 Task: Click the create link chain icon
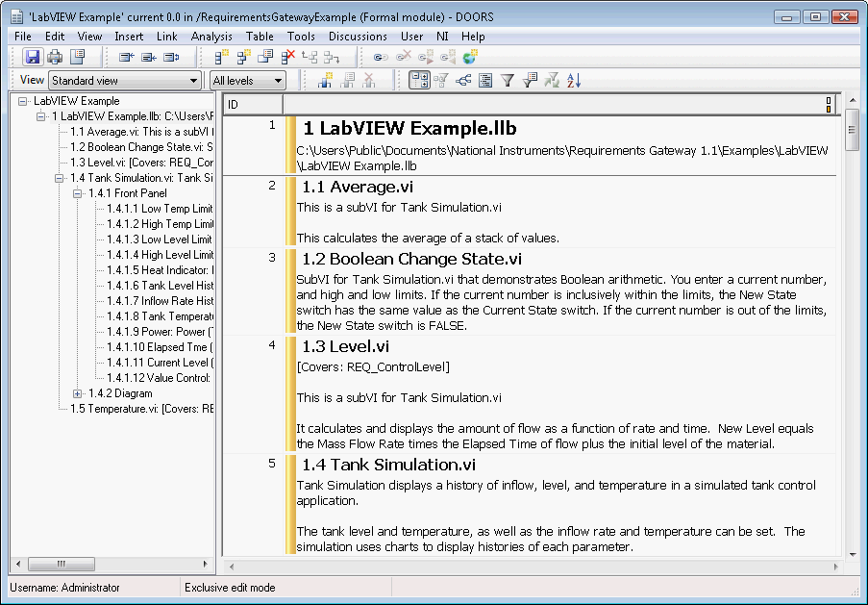(x=381, y=58)
